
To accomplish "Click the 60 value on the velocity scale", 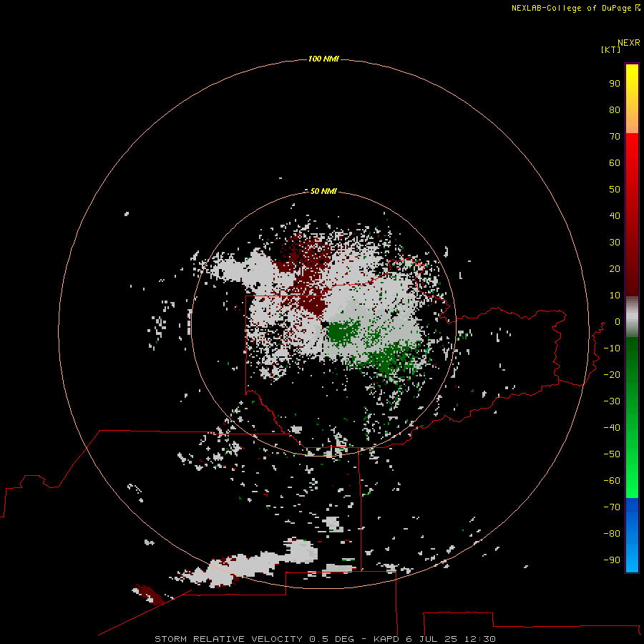I will (x=615, y=162).
